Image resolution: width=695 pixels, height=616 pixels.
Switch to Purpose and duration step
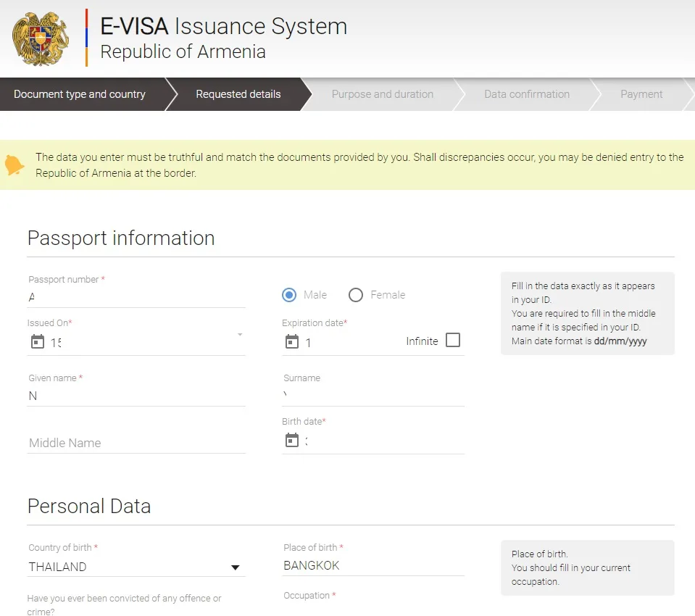383,94
